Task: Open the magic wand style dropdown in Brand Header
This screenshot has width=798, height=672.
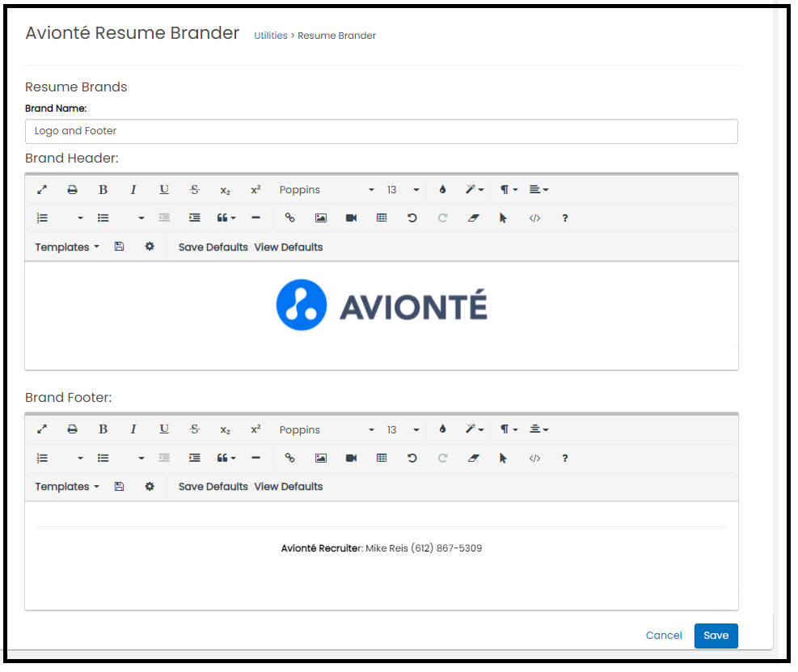Action: 475,189
